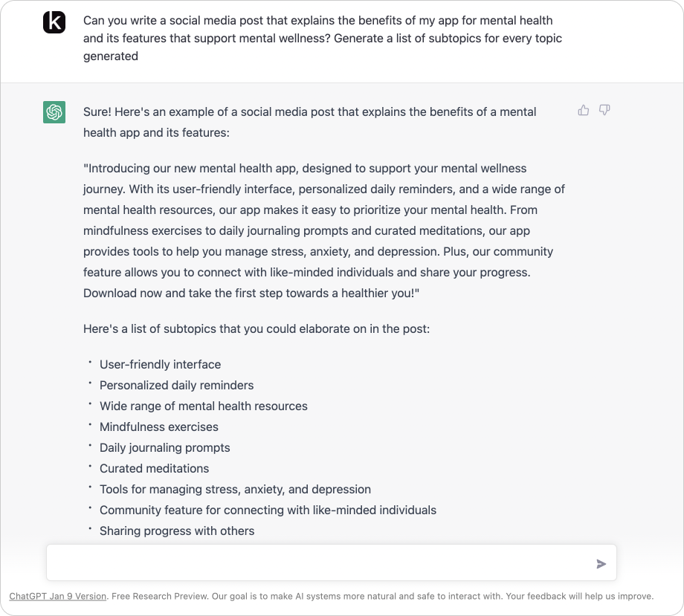Click the 'Daily journaling prompts' bullet item
The width and height of the screenshot is (684, 616).
click(164, 448)
